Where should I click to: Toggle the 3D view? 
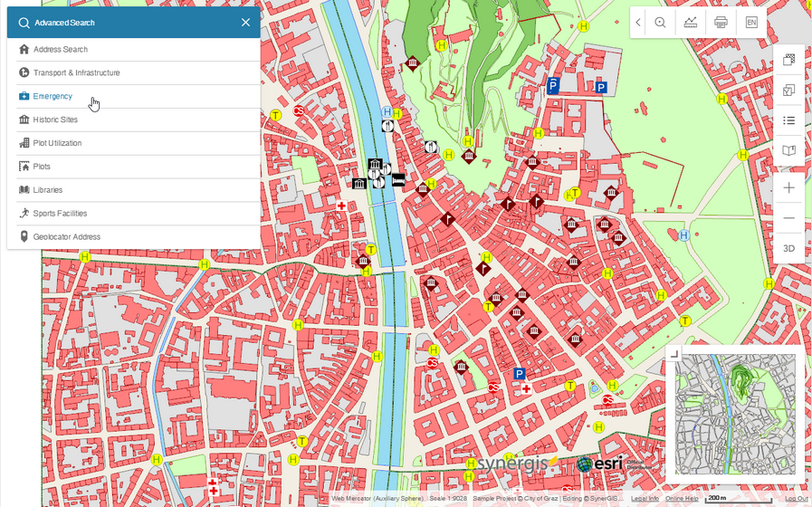coord(788,249)
